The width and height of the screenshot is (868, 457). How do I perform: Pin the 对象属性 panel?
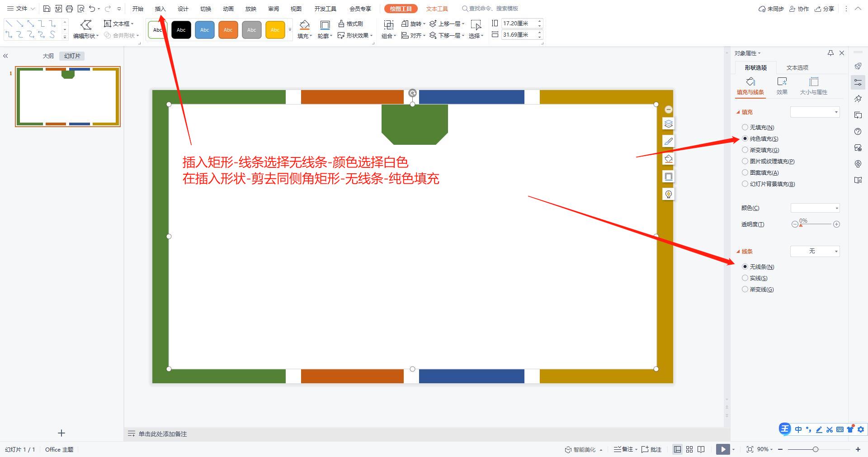830,53
